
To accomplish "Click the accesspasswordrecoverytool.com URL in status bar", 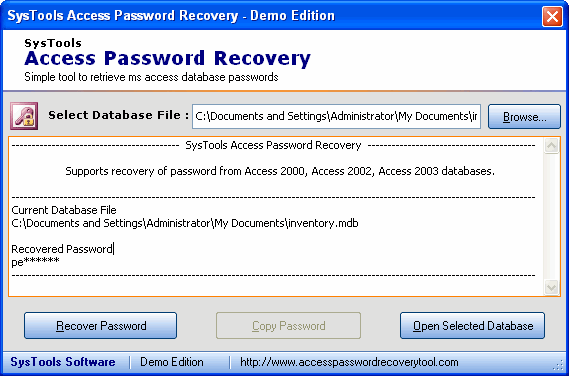I will point(349,362).
